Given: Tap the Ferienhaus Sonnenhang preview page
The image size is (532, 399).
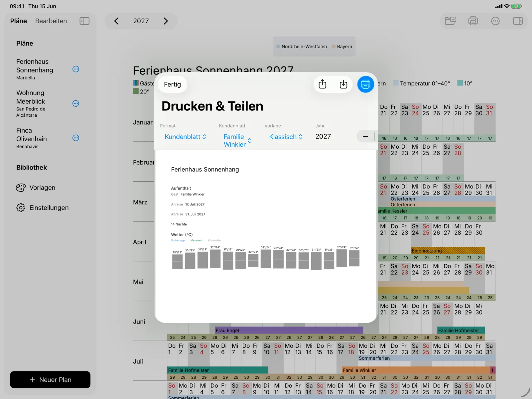Looking at the screenshot, I should pos(266,236).
